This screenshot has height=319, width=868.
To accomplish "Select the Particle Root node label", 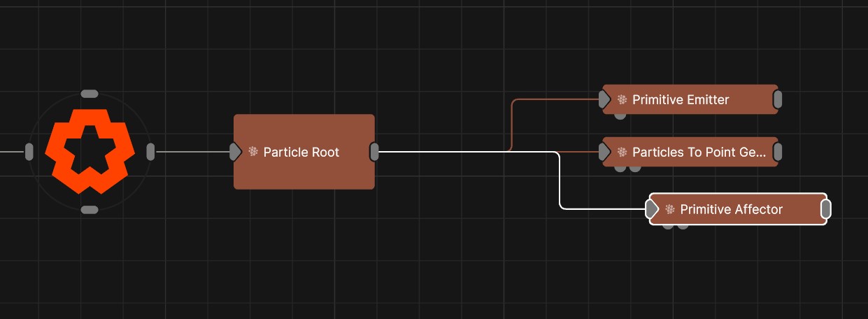I will pos(301,152).
